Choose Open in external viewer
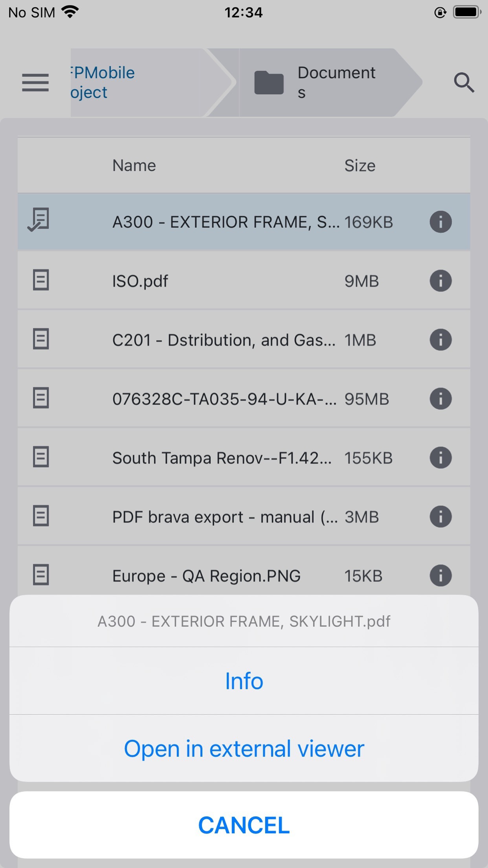Viewport: 488px width, 868px height. [244, 748]
